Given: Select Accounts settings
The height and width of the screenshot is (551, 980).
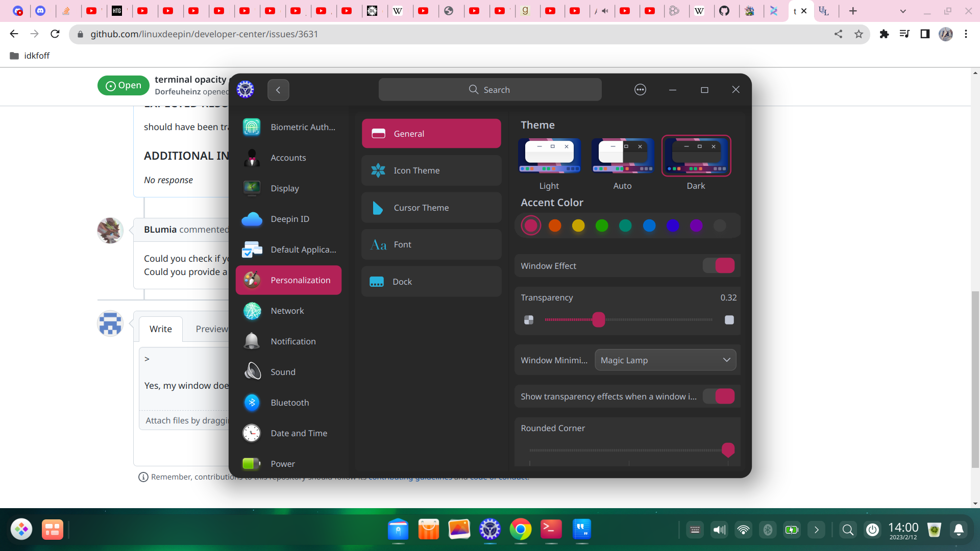Looking at the screenshot, I should click(x=288, y=158).
